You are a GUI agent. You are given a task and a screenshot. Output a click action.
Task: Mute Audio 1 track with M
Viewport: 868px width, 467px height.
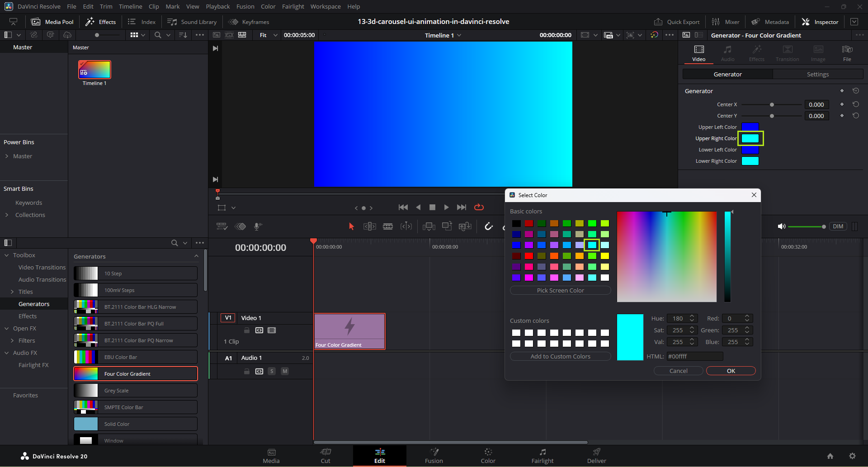click(284, 371)
